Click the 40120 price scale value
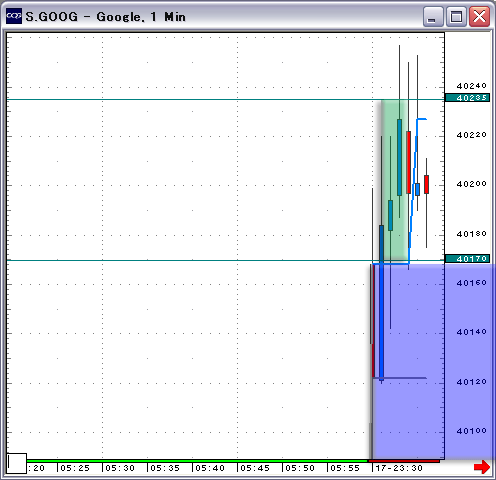Screen dimensions: 496x480 471,382
